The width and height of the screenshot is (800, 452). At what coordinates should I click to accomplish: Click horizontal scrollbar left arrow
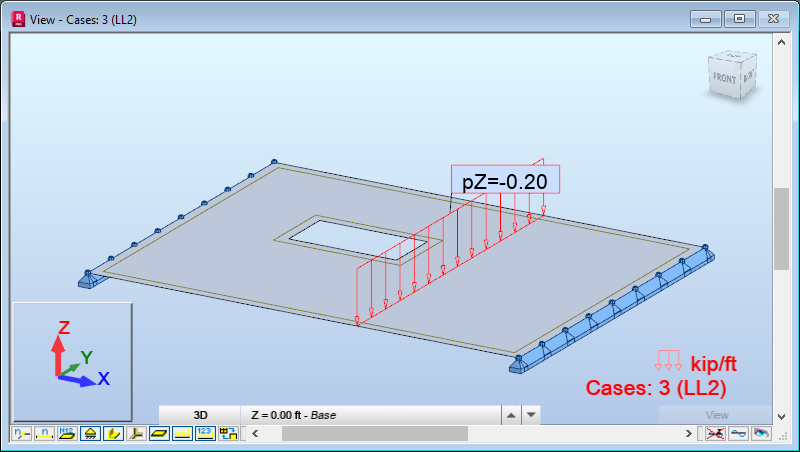coord(256,434)
